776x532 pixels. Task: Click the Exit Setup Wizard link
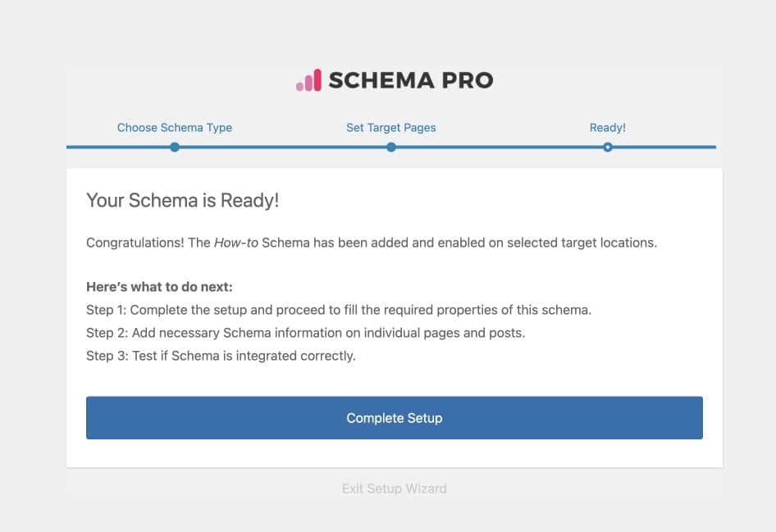coord(394,489)
